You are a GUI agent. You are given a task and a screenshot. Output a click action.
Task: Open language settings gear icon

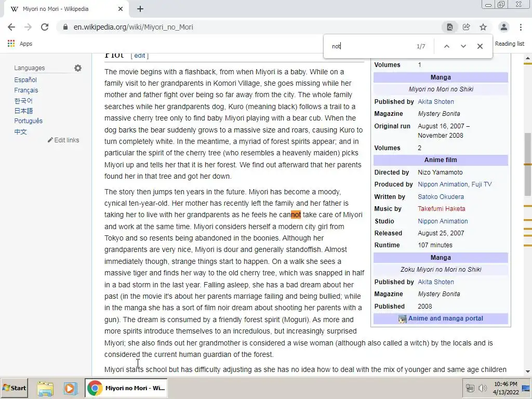pyautogui.click(x=78, y=68)
